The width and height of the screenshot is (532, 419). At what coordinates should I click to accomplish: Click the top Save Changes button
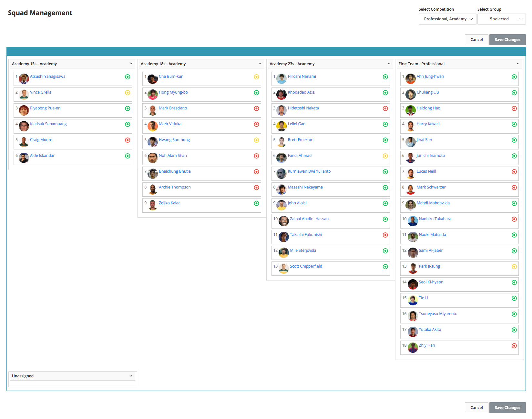pyautogui.click(x=507, y=40)
